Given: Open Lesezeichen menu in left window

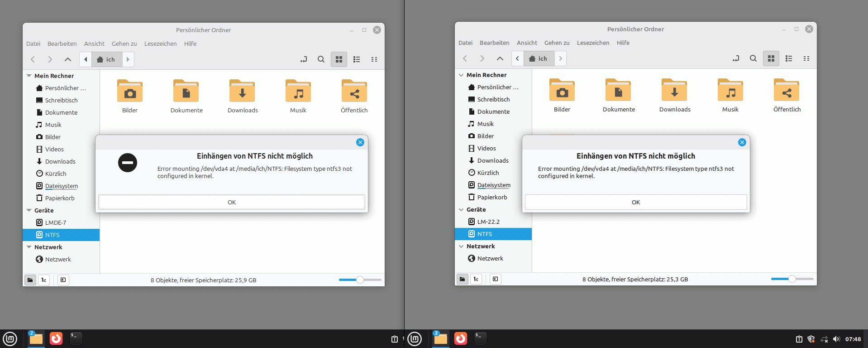Looking at the screenshot, I should [x=160, y=43].
